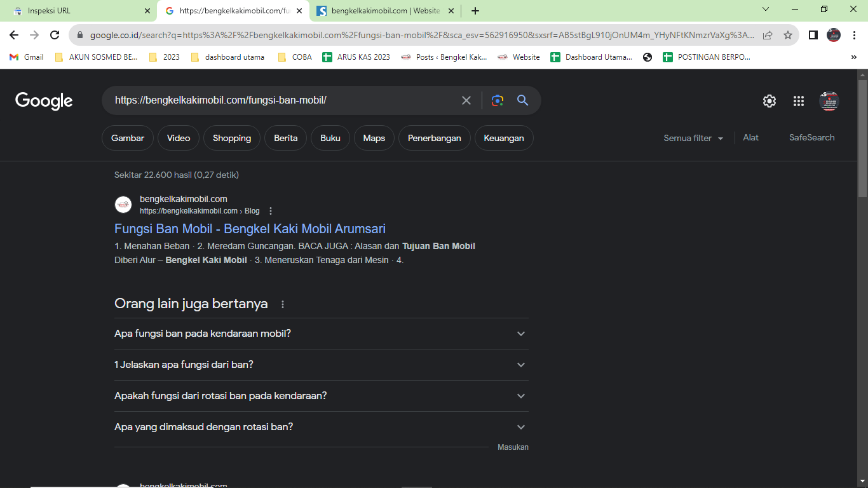Show more bookmarks via double chevron

point(853,57)
